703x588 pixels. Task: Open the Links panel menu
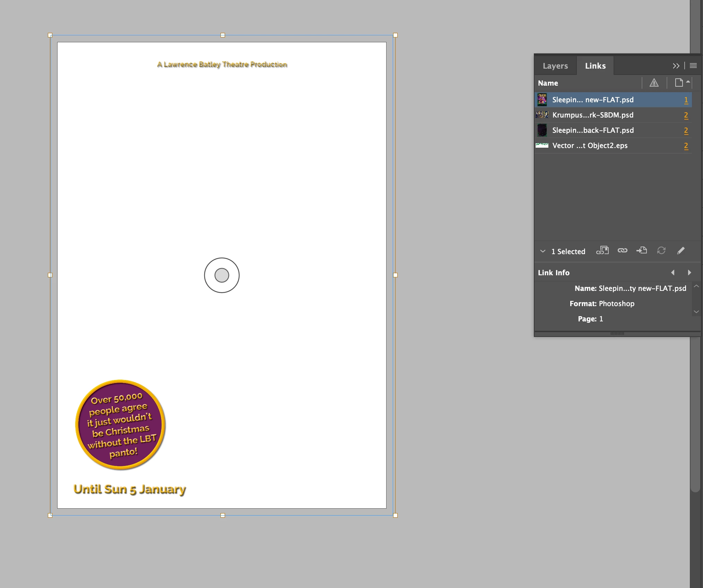pos(693,66)
